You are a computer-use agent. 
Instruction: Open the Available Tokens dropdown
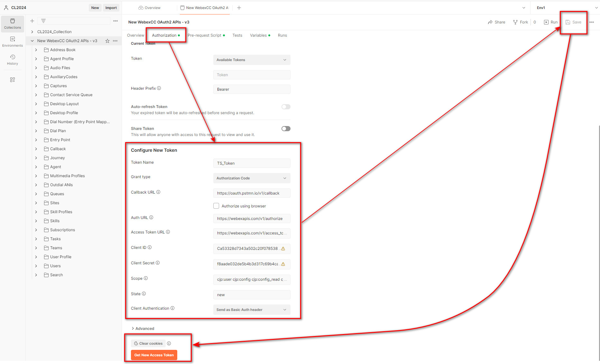(252, 60)
